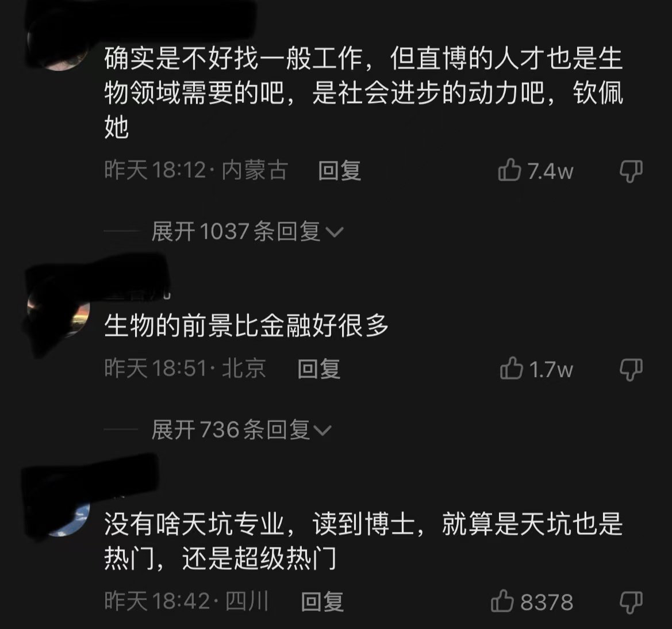Select the comment about 天坑专业
Image resolution: width=672 pixels, height=629 pixels.
coord(363,541)
